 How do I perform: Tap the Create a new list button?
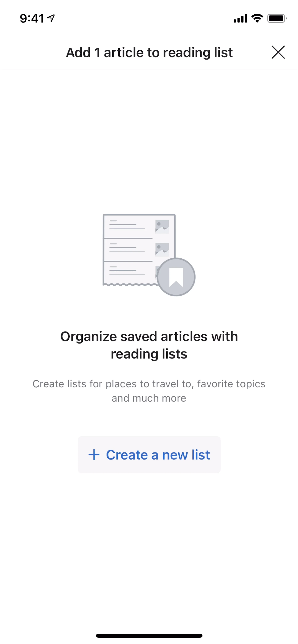149,455
